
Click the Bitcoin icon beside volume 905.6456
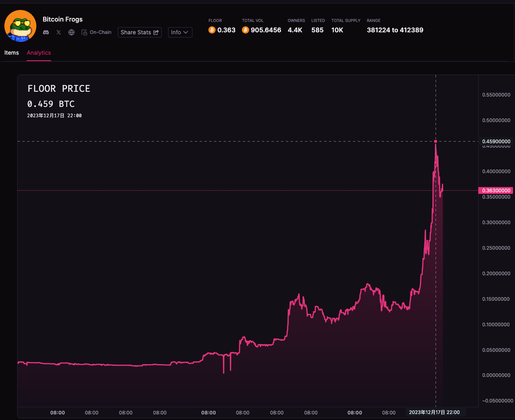click(246, 30)
